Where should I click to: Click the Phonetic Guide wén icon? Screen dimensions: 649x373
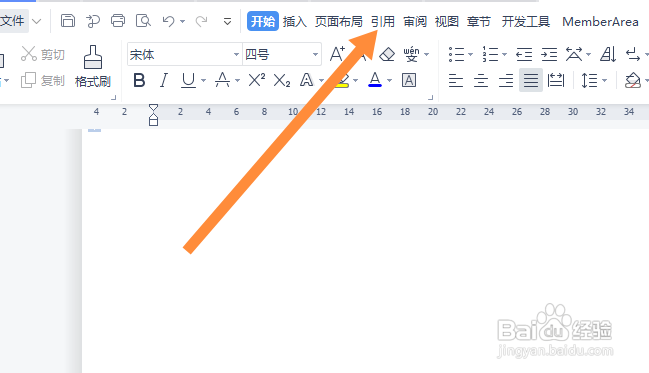tap(411, 54)
